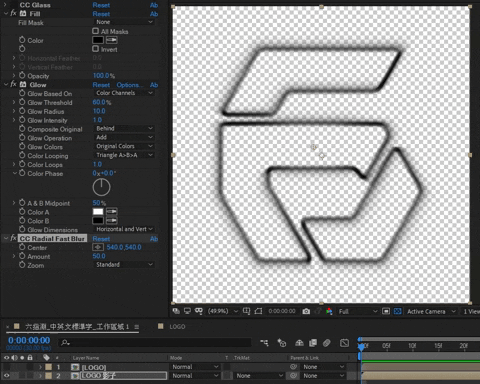480x384 pixels.
Task: Open the resolution Full dropdown
Action: (358, 311)
